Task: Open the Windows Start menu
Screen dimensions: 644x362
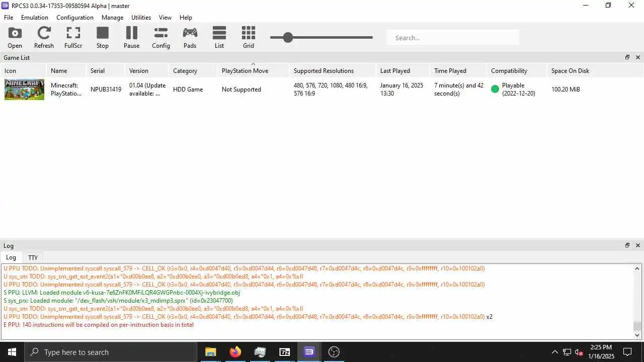Action: coord(12,352)
